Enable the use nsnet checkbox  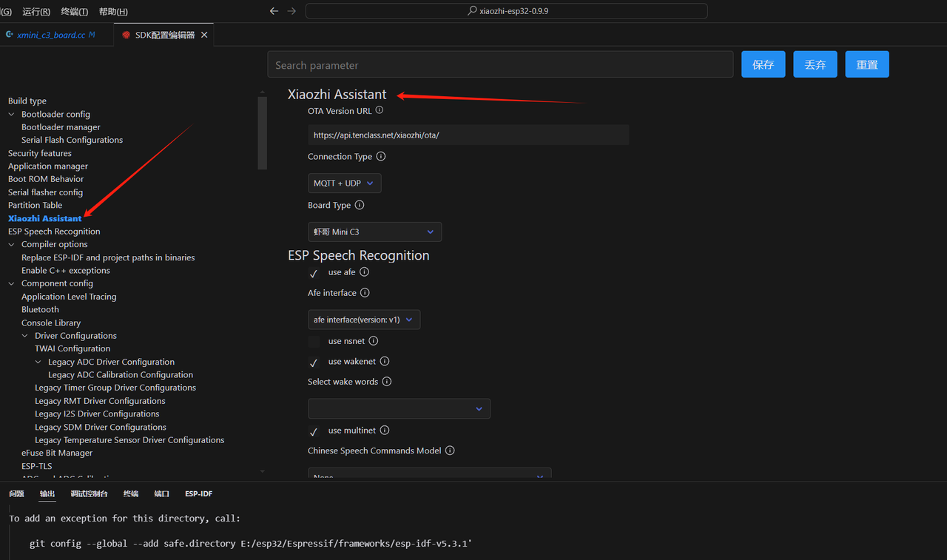[x=314, y=341]
